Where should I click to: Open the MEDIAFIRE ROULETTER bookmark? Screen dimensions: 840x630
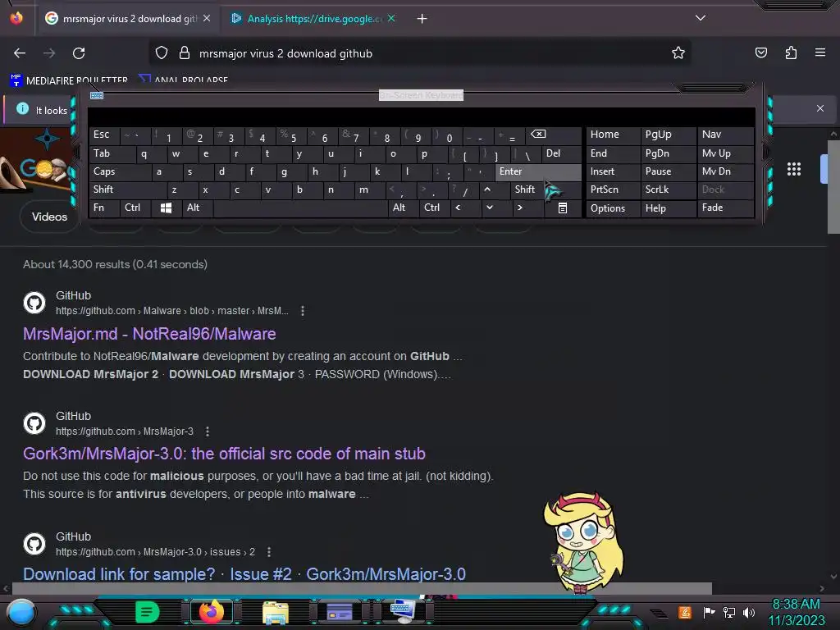[x=70, y=80]
